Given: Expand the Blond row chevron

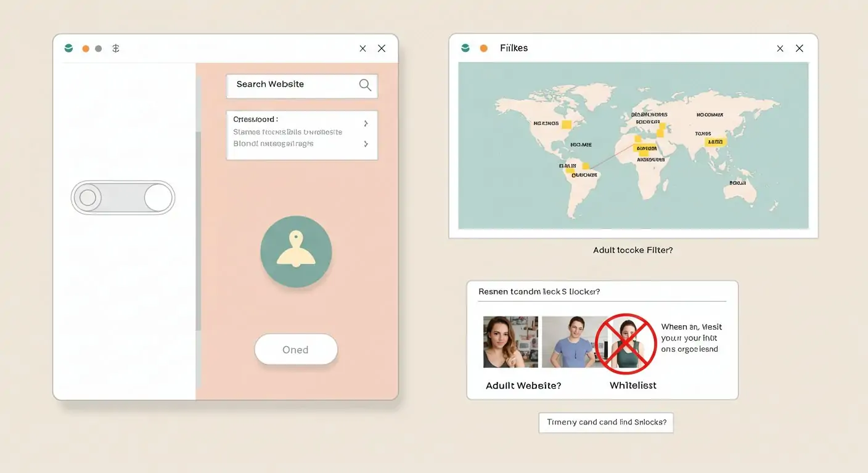Looking at the screenshot, I should pos(366,144).
